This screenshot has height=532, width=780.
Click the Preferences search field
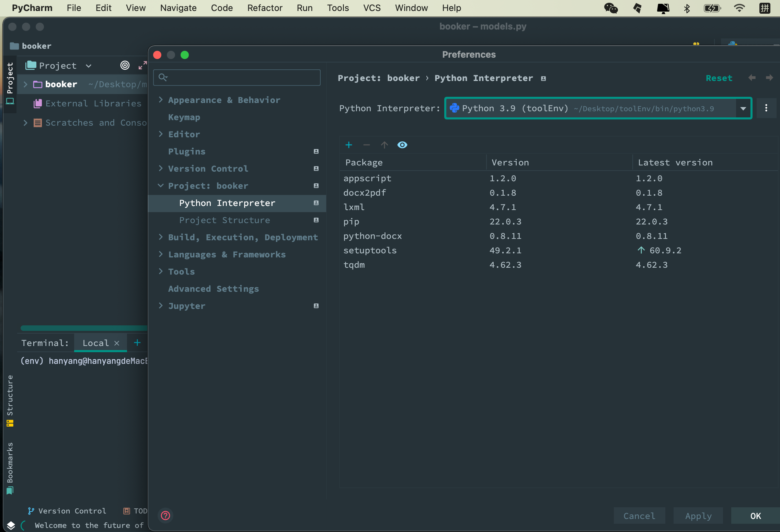tap(237, 77)
